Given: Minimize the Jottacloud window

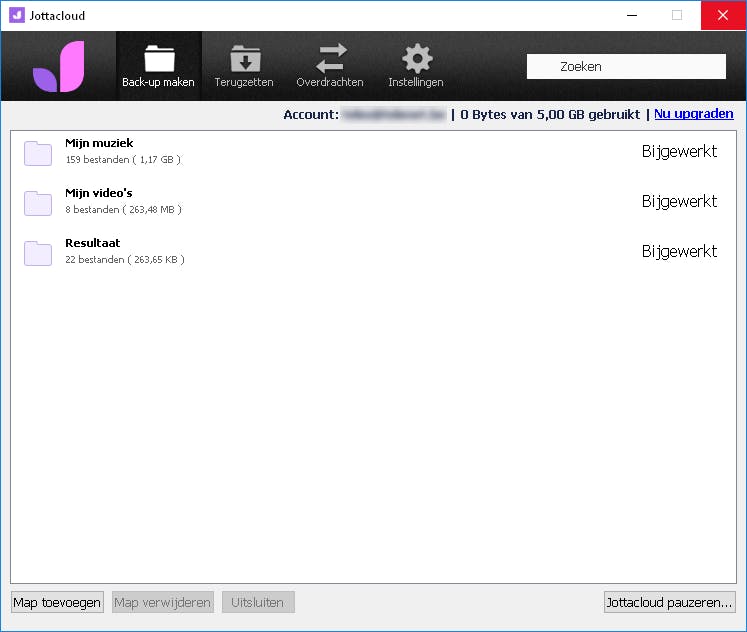Looking at the screenshot, I should (x=632, y=15).
